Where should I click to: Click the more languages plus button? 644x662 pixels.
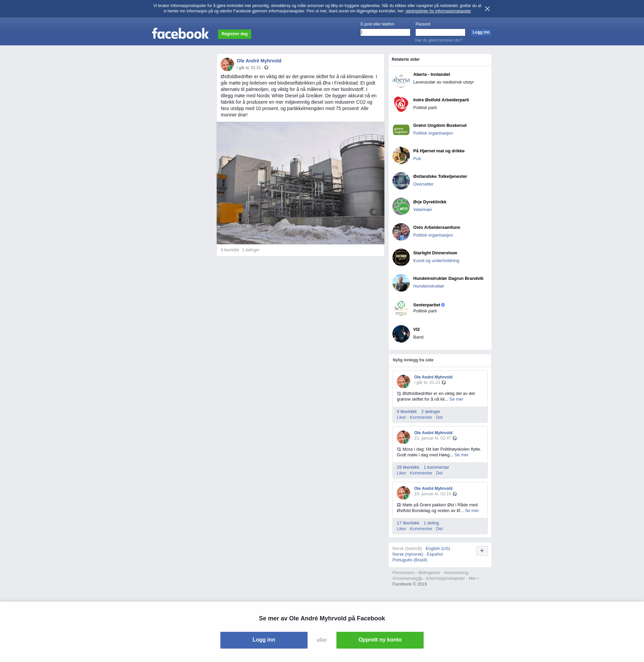[482, 551]
